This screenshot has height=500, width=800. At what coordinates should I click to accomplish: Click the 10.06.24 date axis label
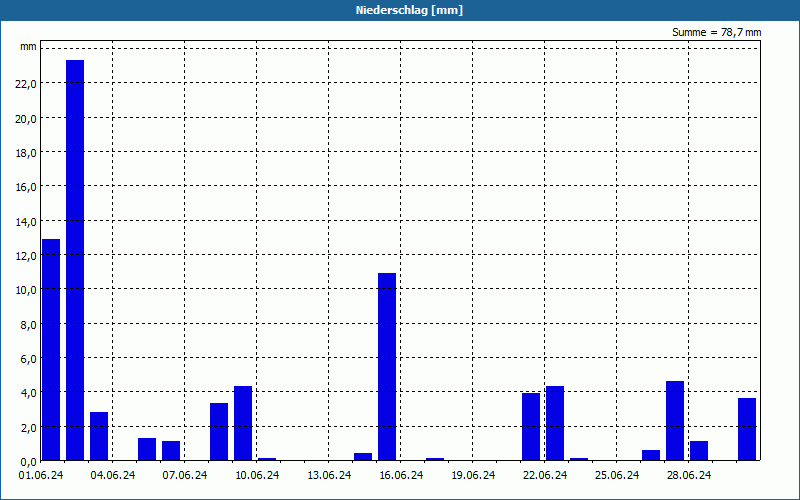pyautogui.click(x=257, y=476)
